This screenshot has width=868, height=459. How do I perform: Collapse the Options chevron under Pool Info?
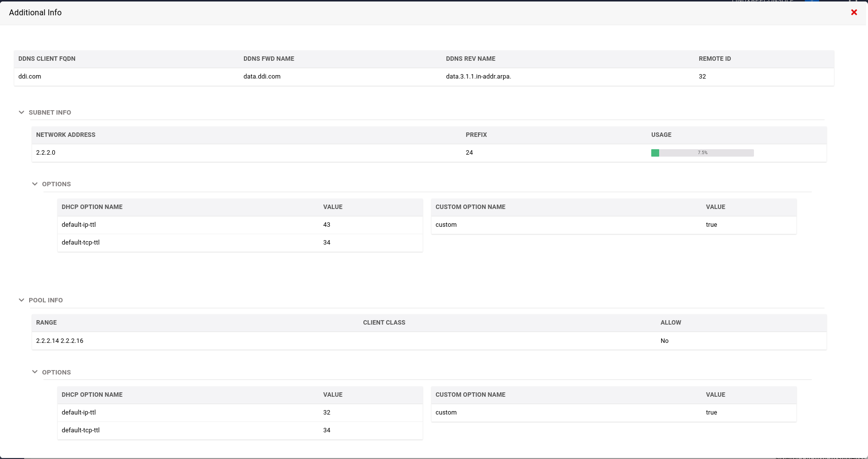(35, 372)
